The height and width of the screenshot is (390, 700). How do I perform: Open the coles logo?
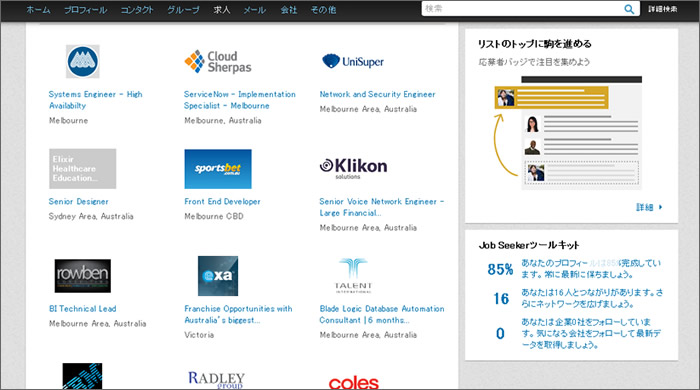coord(354,382)
